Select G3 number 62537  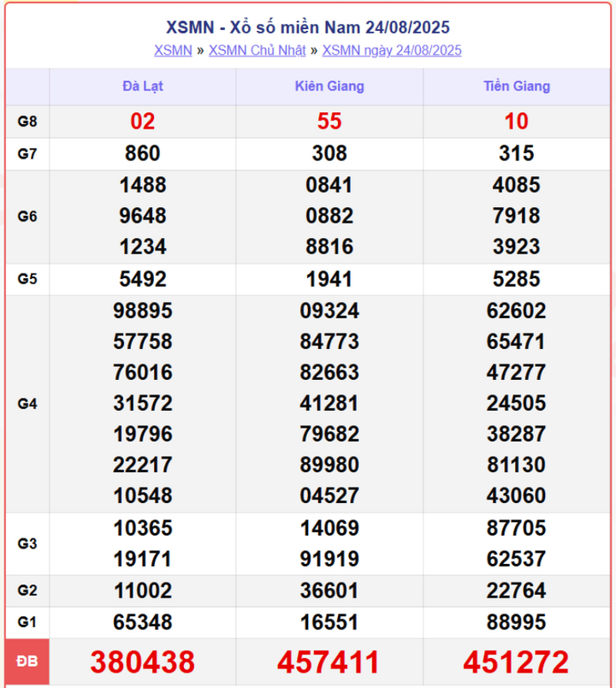(517, 559)
